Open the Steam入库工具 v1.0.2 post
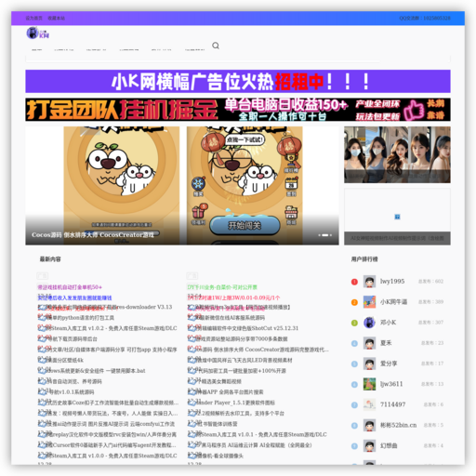Viewport: 476px width, 476px height. click(x=108, y=328)
